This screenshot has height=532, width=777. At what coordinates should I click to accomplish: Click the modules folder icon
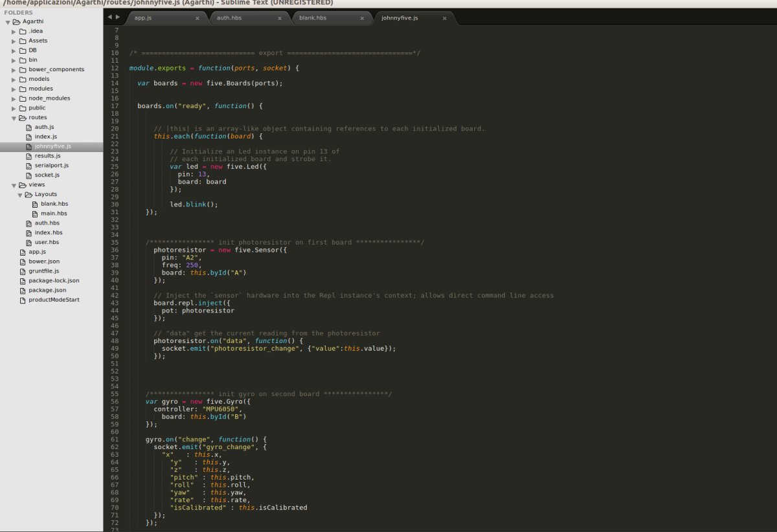[23, 89]
